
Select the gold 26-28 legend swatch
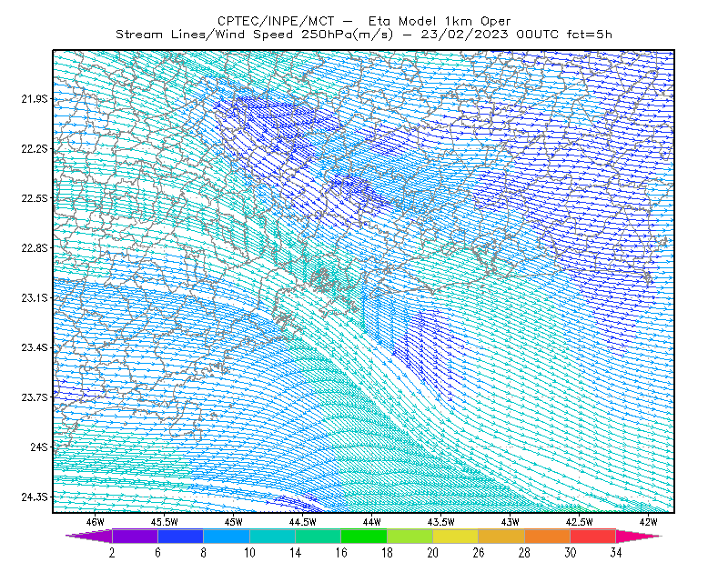click(501, 536)
